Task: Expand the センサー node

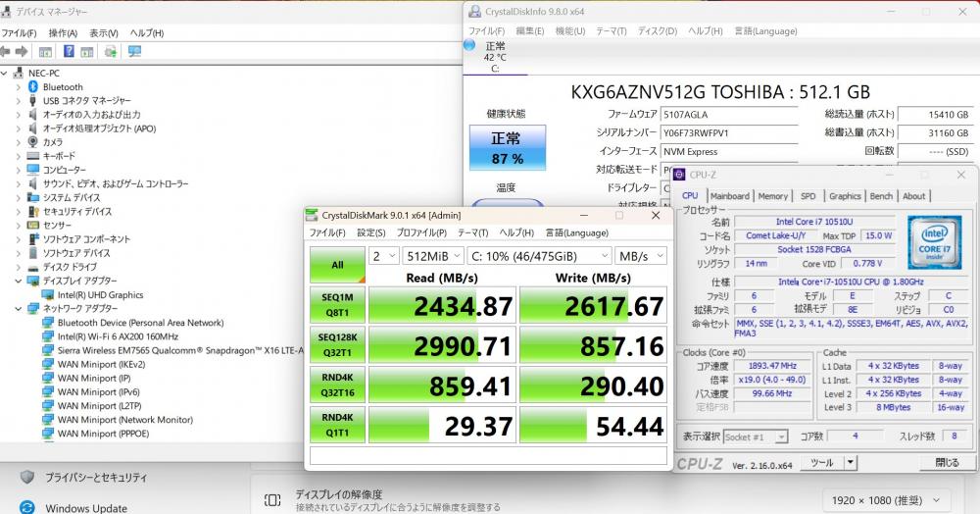Action: (18, 225)
